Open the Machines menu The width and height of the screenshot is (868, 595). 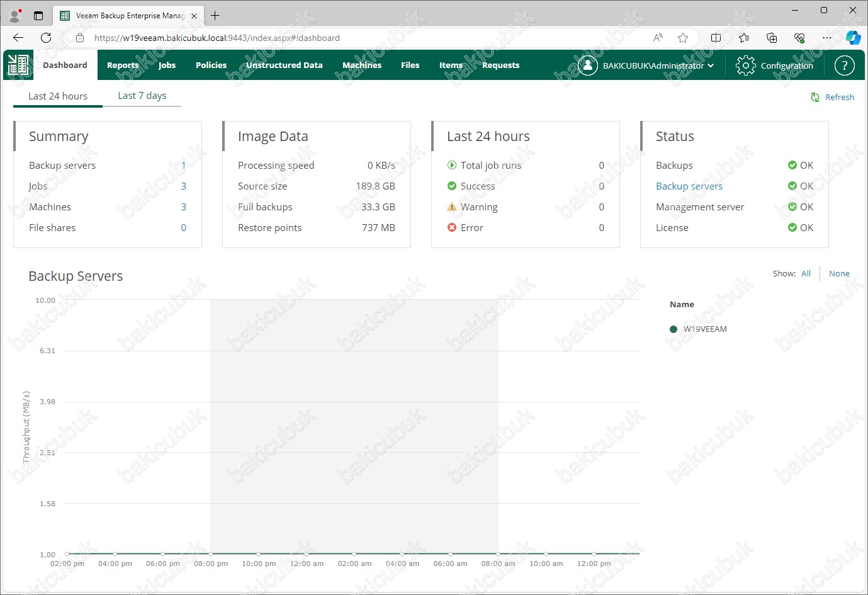click(x=362, y=65)
